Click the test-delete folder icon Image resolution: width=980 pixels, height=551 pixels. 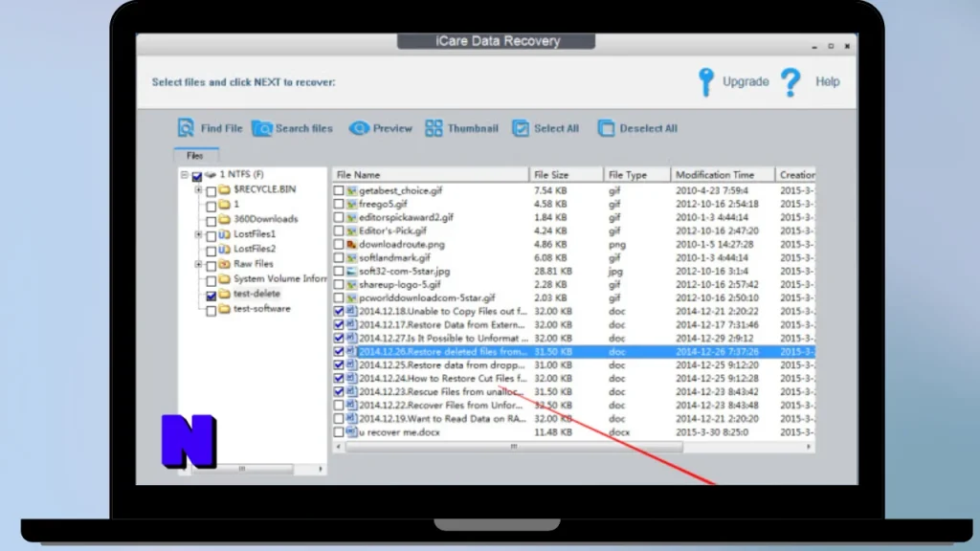[x=224, y=294]
